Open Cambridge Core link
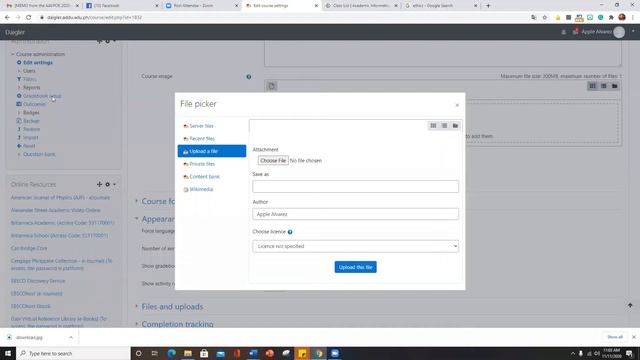Image resolution: width=640 pixels, height=360 pixels. pos(29,248)
